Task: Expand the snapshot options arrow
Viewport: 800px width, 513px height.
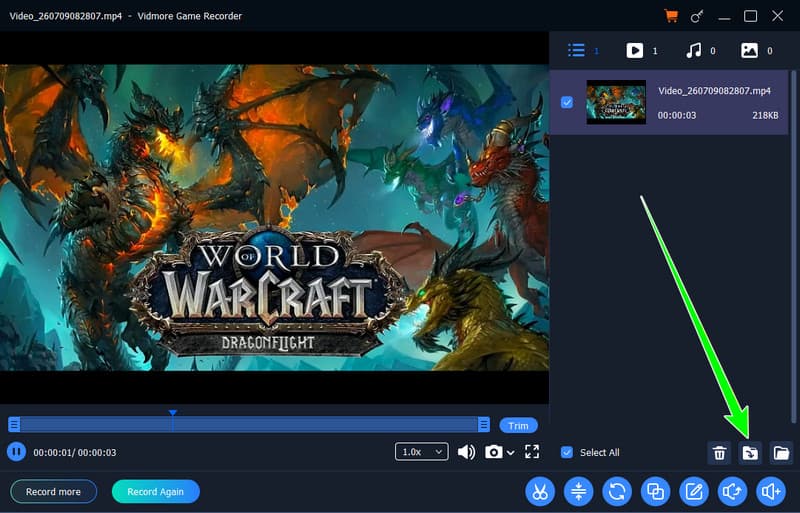Action: click(x=510, y=453)
